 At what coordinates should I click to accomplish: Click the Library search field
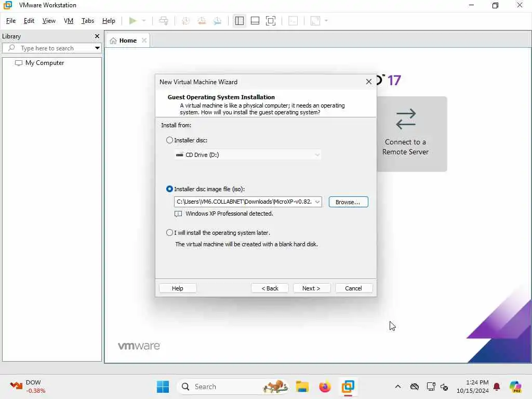click(52, 48)
